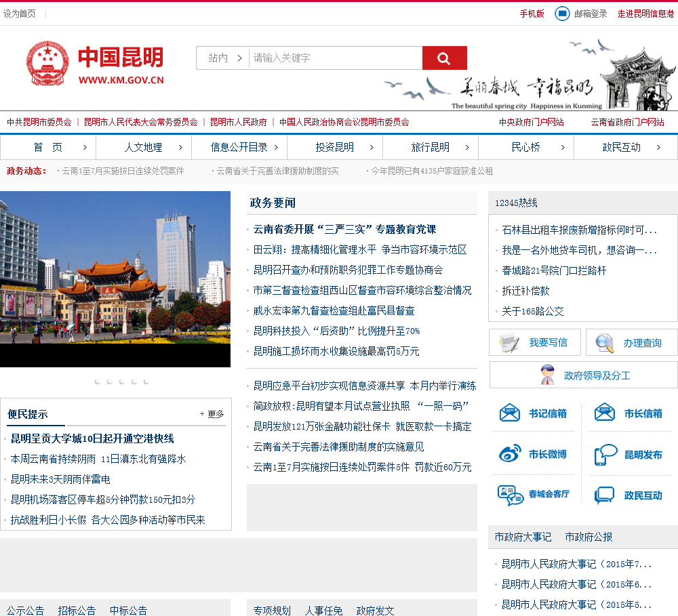This screenshot has height=616, width=678.
Task: Expand the 信息公开目录 menu arrow
Action: pyautogui.click(x=276, y=148)
